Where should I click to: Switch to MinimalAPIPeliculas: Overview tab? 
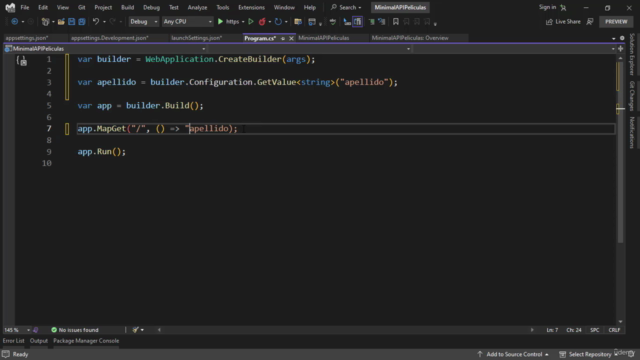pyautogui.click(x=410, y=38)
